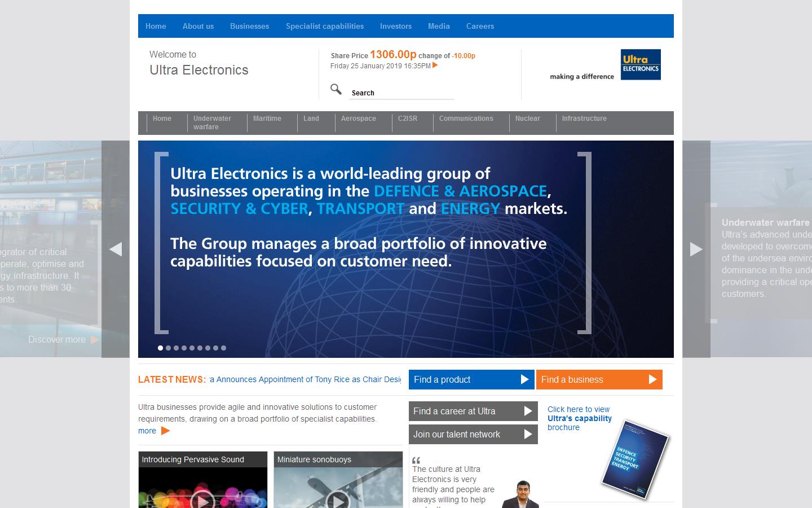812x508 pixels.
Task: Click the 'more' link under businesses text
Action: tap(147, 431)
